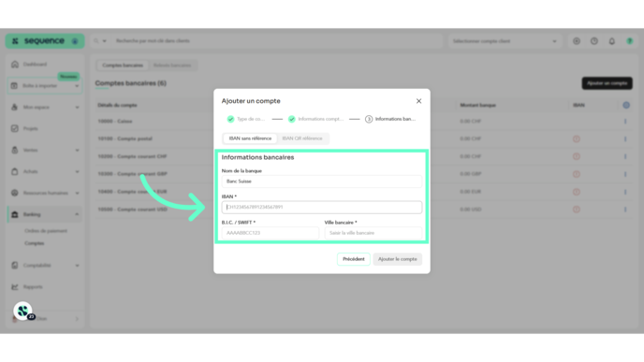Select the IBAN sans référence option
Viewport: 644px width, 362px height.
pyautogui.click(x=250, y=138)
